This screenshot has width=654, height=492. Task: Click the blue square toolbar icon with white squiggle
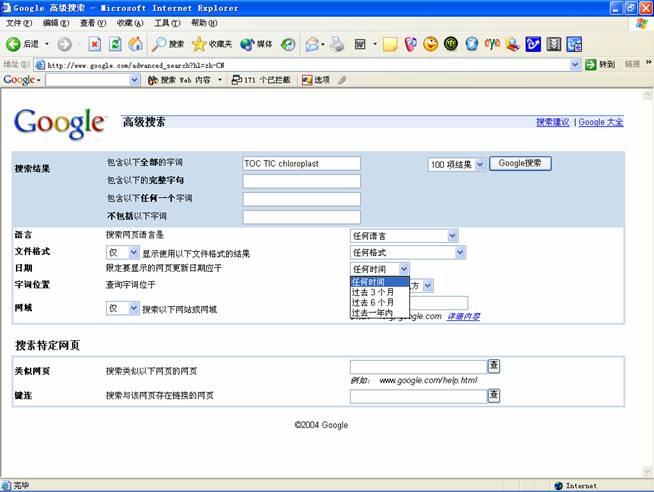(x=533, y=44)
